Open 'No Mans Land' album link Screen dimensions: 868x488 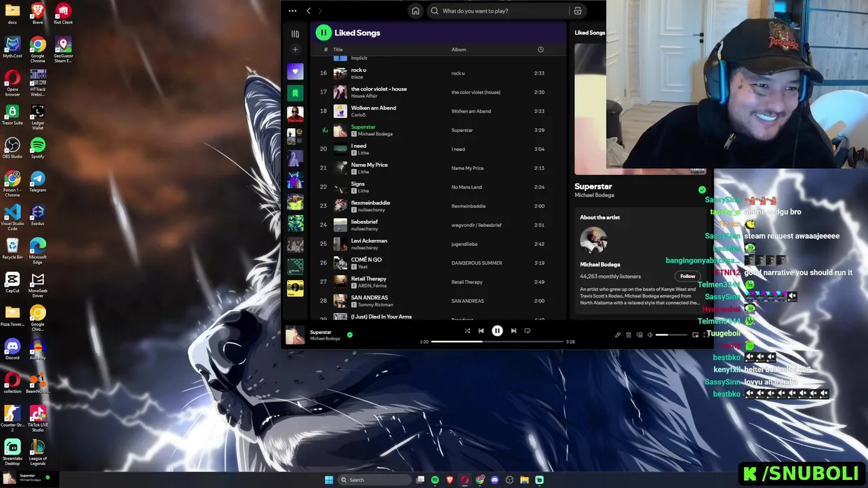(467, 187)
